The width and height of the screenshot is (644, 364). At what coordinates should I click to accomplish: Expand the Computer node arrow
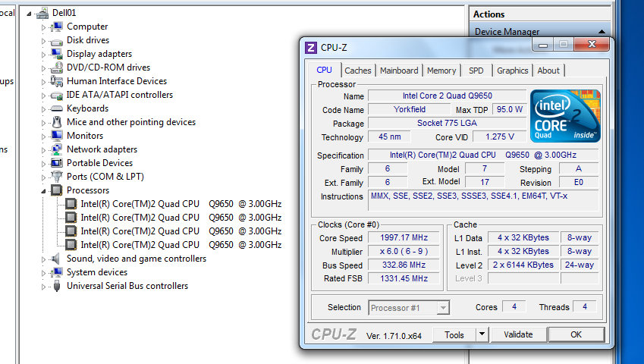pos(43,27)
